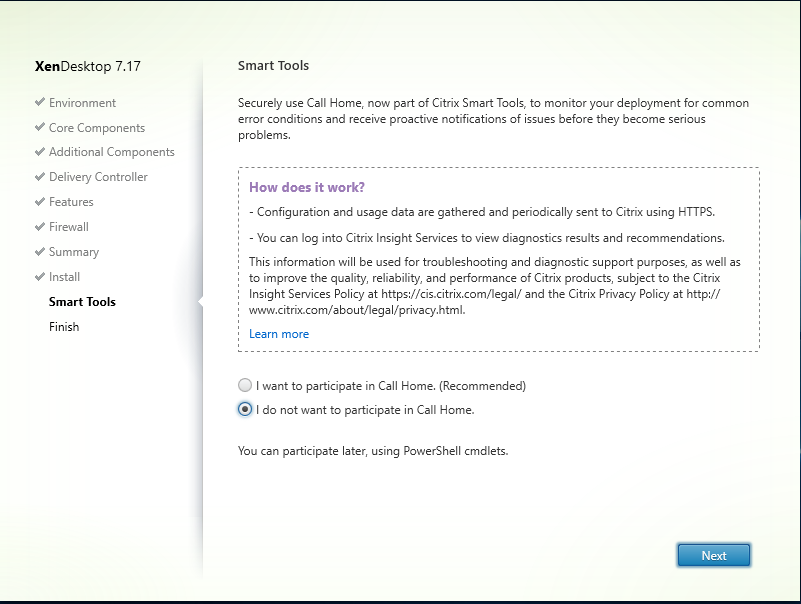Click the checkmark icon beside Firewall
801x604 pixels.
tap(40, 226)
